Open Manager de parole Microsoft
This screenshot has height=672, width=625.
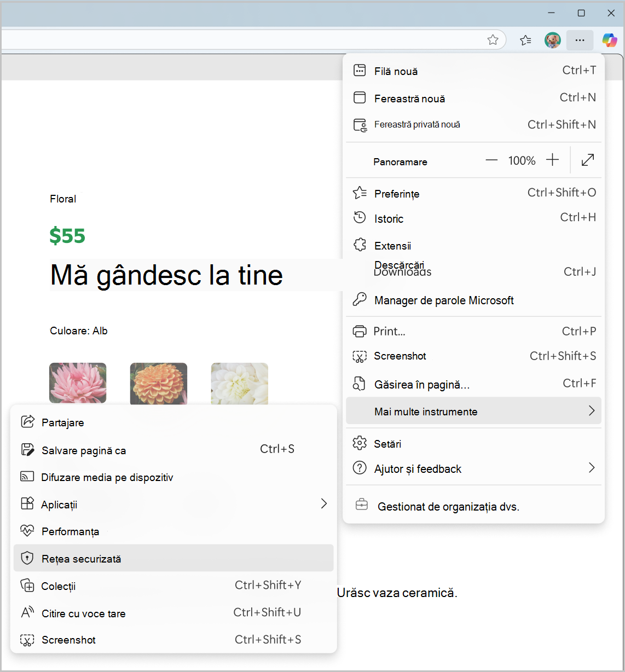474,300
